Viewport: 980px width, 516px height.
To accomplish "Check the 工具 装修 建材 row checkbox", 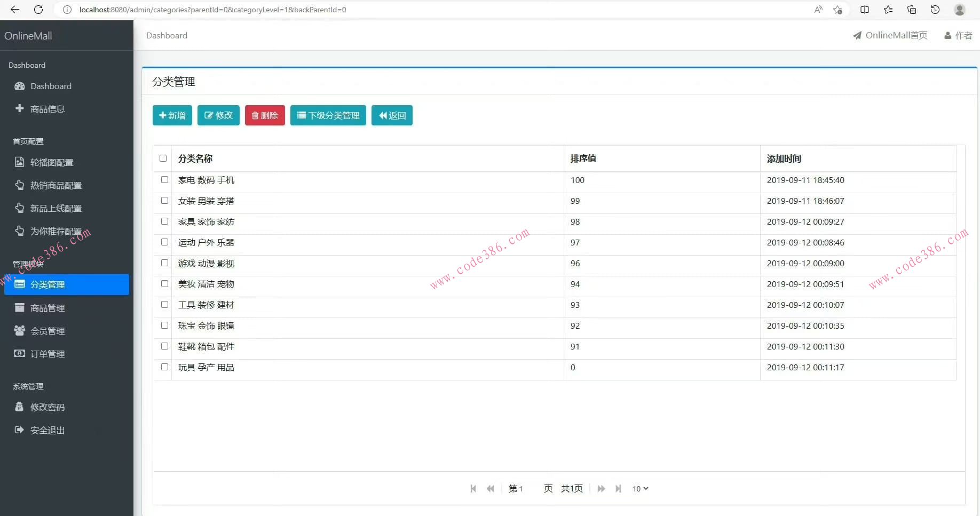I will (x=164, y=305).
